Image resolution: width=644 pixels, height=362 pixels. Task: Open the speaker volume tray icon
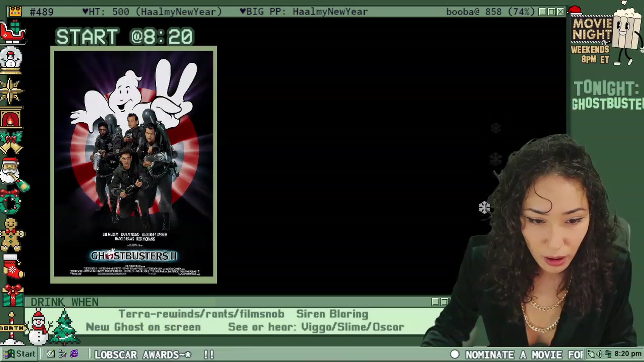[x=600, y=354]
